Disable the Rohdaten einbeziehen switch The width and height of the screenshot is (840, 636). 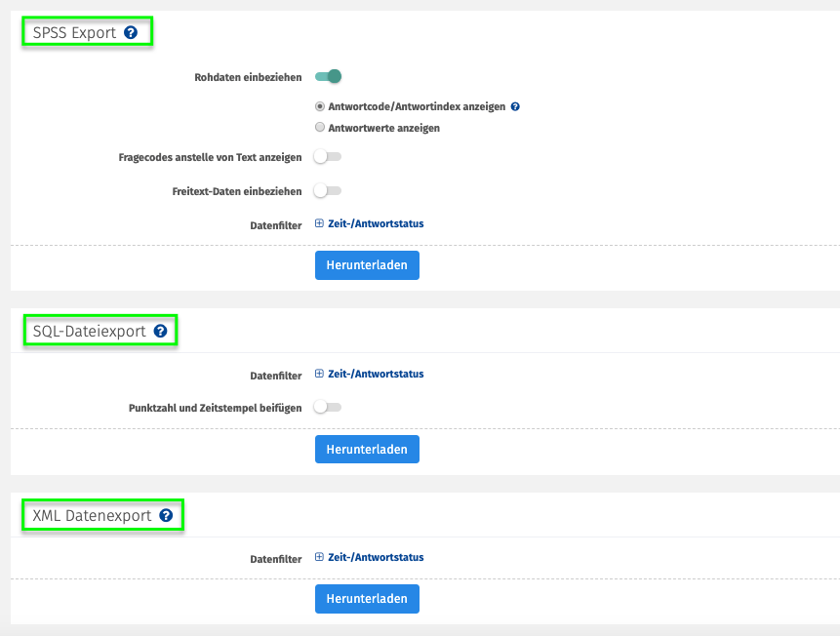tap(328, 77)
